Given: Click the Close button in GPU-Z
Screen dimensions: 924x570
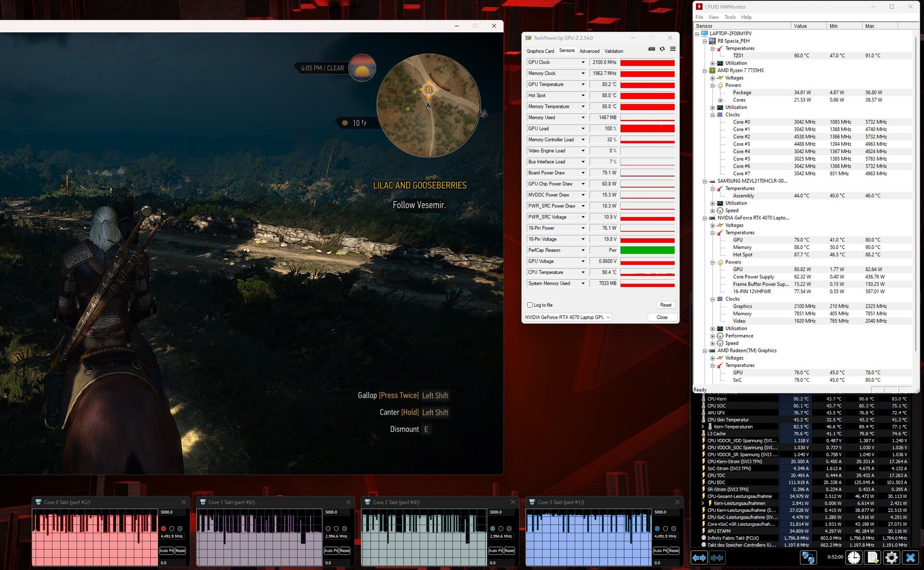Looking at the screenshot, I should (x=662, y=317).
